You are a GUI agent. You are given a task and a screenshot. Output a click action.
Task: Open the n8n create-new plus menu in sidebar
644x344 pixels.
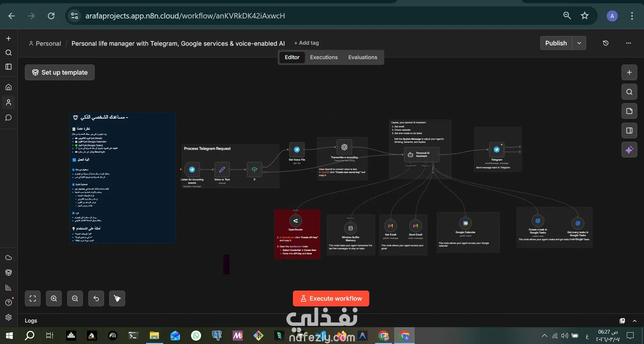tap(9, 38)
